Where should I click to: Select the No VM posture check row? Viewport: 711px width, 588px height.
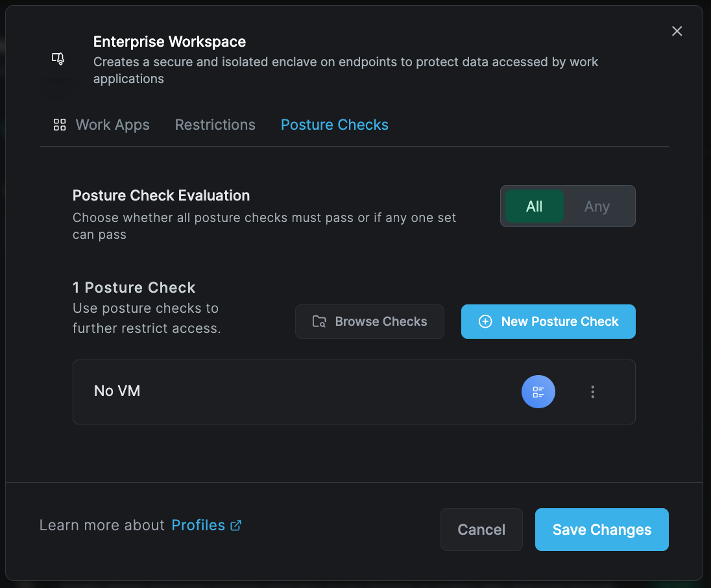click(x=292, y=391)
